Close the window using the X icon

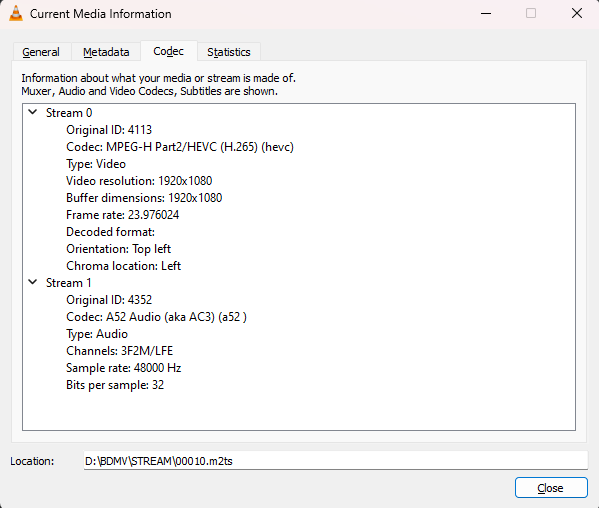(x=576, y=14)
